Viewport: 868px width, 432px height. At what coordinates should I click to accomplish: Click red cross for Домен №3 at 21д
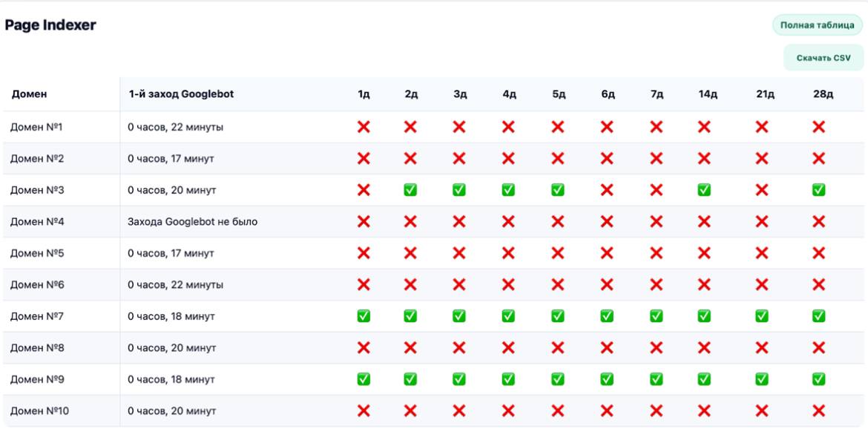pyautogui.click(x=761, y=190)
